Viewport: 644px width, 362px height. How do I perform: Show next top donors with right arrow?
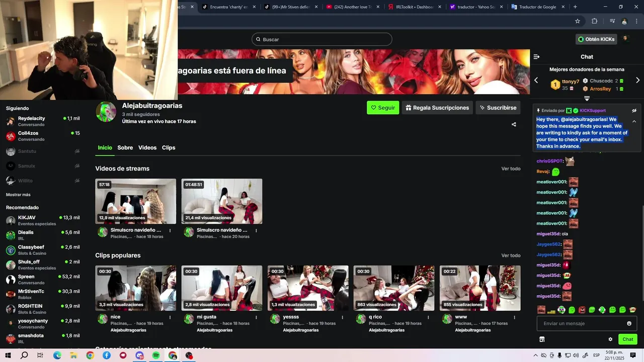638,80
